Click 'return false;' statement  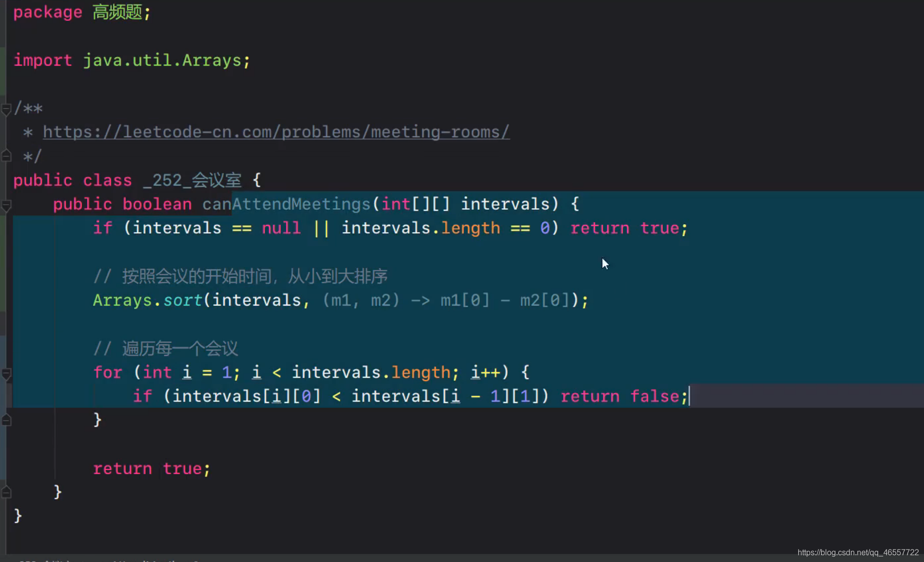point(625,396)
